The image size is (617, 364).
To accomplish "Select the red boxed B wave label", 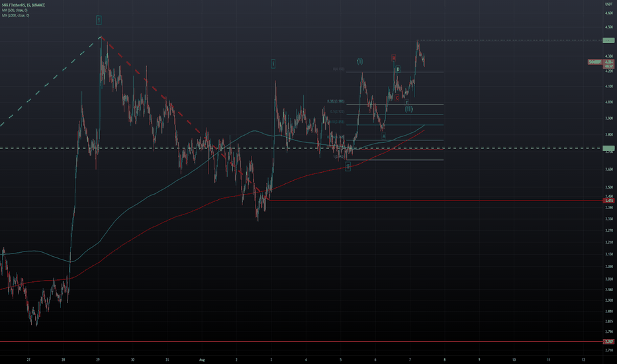I will tap(393, 58).
